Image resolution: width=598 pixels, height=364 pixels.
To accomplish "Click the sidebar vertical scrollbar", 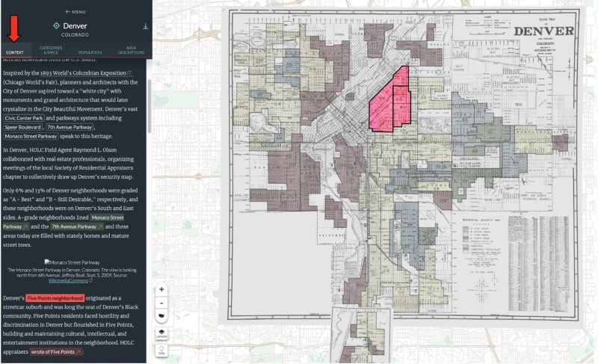I will [149, 106].
